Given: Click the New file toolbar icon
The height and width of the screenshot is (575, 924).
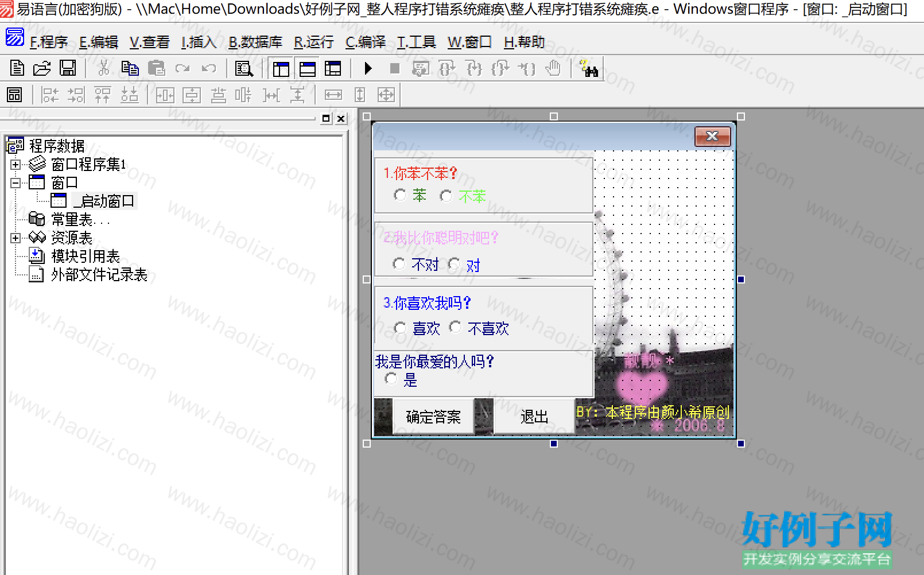Looking at the screenshot, I should (x=17, y=68).
